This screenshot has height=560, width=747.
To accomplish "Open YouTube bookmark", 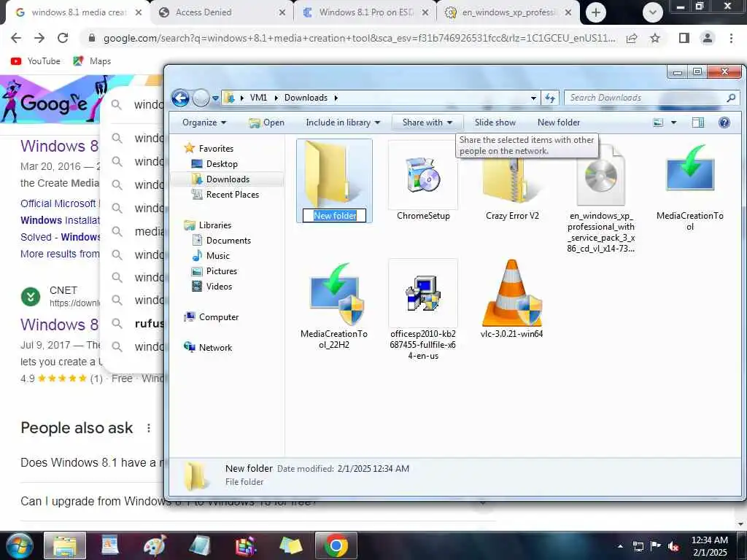I will pos(36,61).
